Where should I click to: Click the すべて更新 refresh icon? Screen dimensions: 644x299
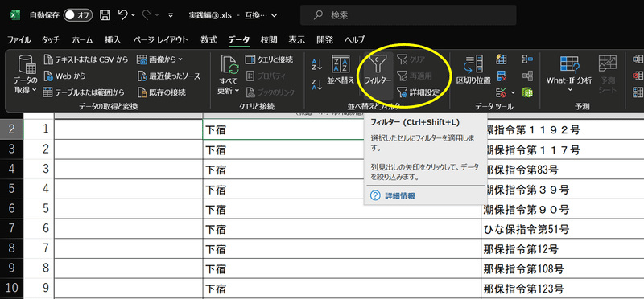tap(229, 65)
